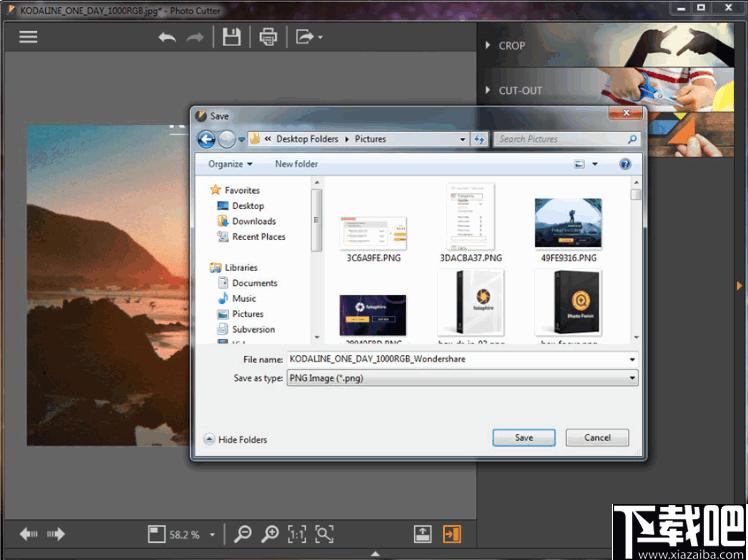Image resolution: width=748 pixels, height=560 pixels.
Task: Click the floppy disk save icon
Action: click(x=231, y=37)
